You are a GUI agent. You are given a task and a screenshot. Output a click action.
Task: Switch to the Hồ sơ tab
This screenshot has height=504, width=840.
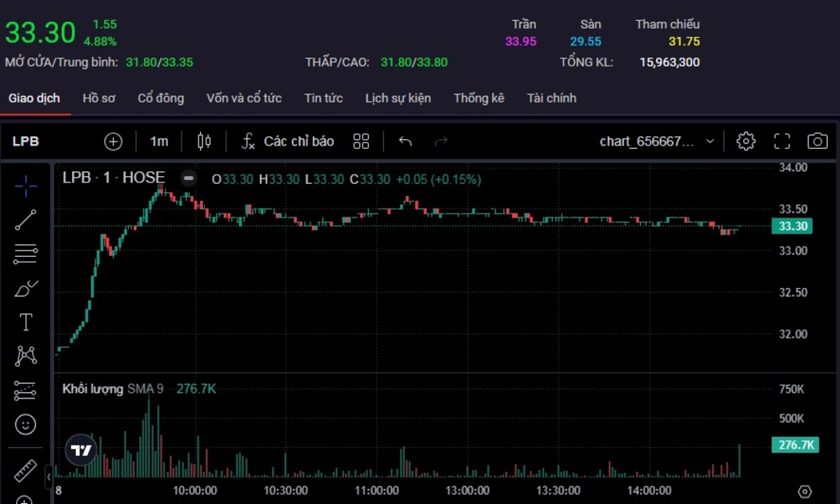[x=99, y=98]
